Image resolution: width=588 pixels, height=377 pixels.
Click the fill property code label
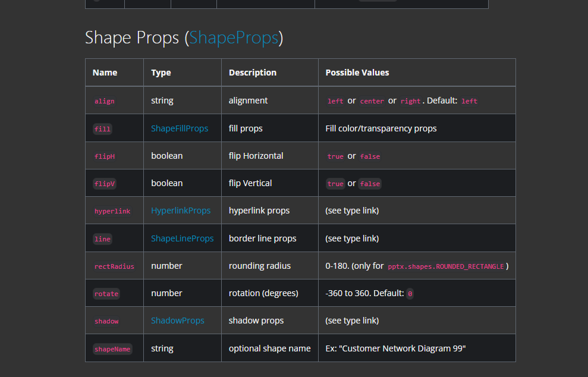pos(102,128)
